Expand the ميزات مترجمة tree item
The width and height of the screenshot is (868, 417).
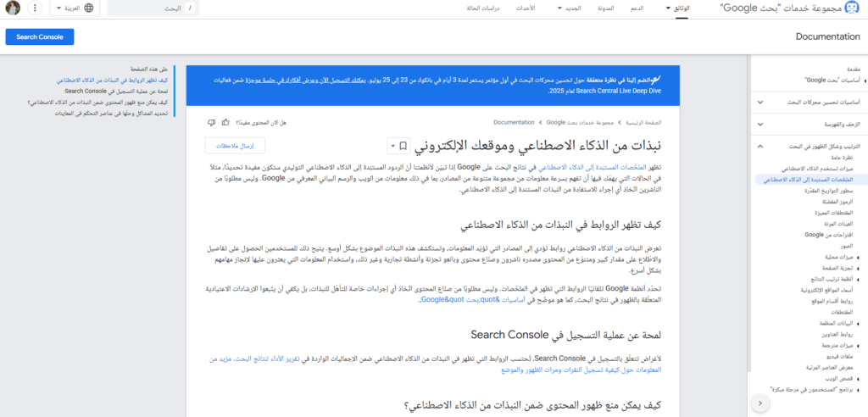click(x=857, y=345)
